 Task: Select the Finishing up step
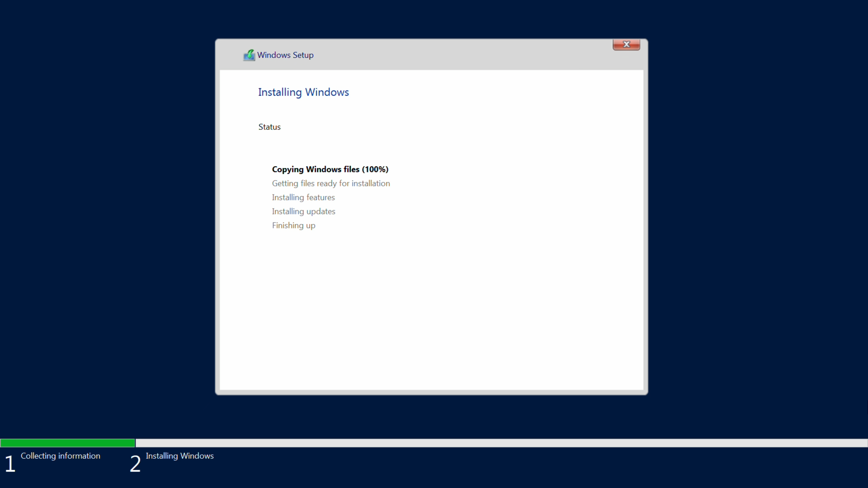[x=293, y=226]
